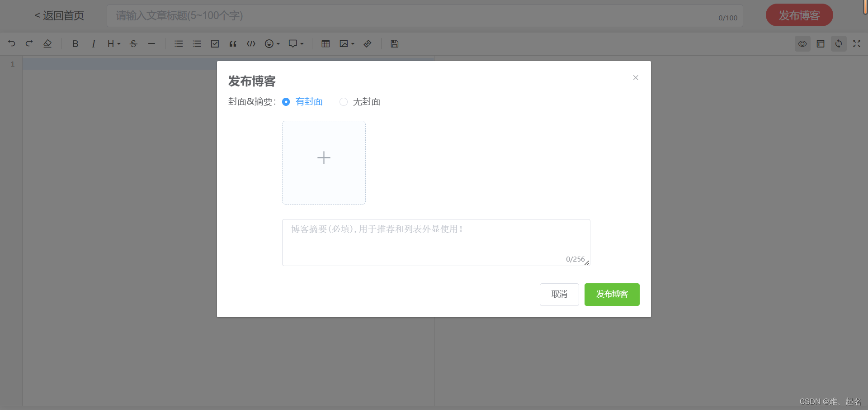
Task: Insert blockquote icon
Action: click(233, 44)
